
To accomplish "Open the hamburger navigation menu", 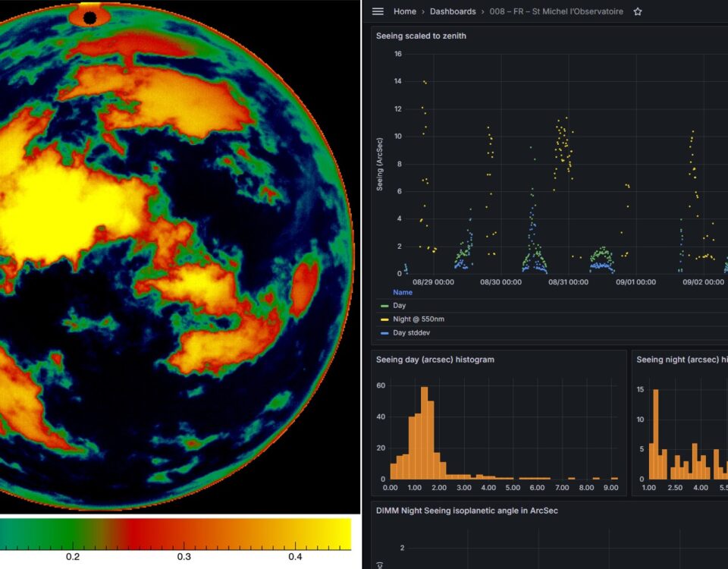I will [x=378, y=11].
